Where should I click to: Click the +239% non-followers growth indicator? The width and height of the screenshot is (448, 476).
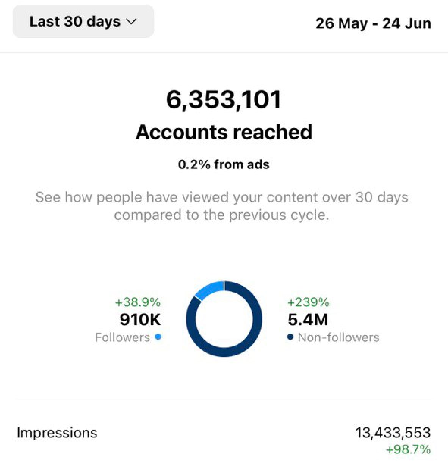[x=308, y=302]
